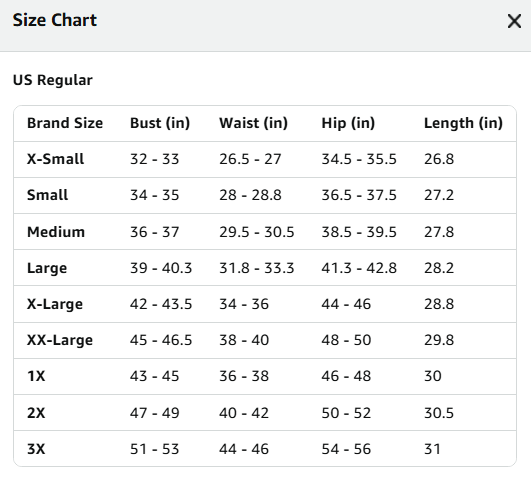Select the Large size row label
531x479 pixels.
coord(47,268)
